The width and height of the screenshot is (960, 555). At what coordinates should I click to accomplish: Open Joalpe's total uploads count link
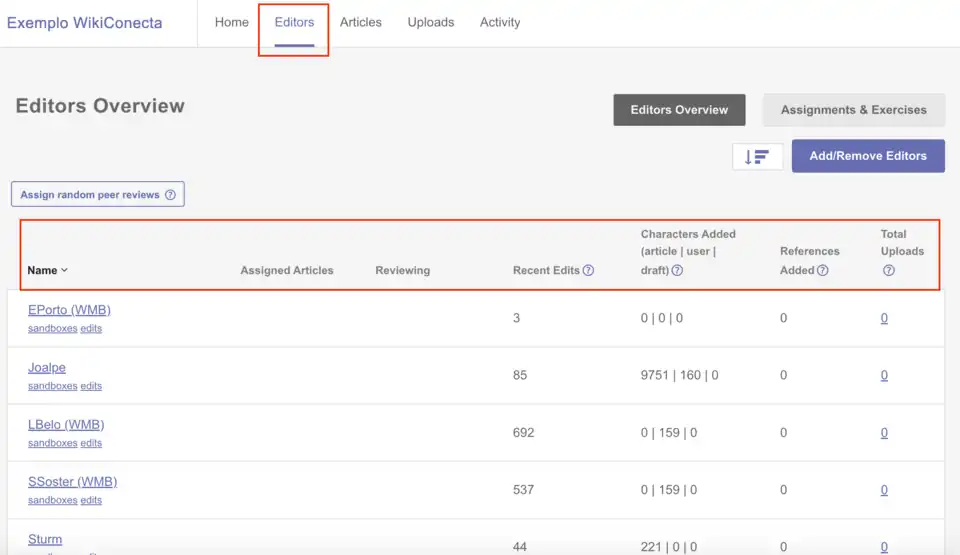[884, 376]
